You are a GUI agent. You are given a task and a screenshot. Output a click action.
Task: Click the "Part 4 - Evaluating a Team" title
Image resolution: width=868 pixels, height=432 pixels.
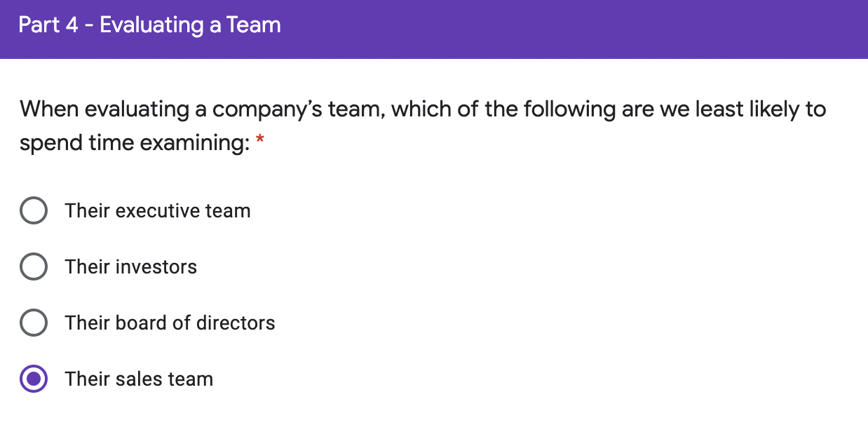click(149, 26)
